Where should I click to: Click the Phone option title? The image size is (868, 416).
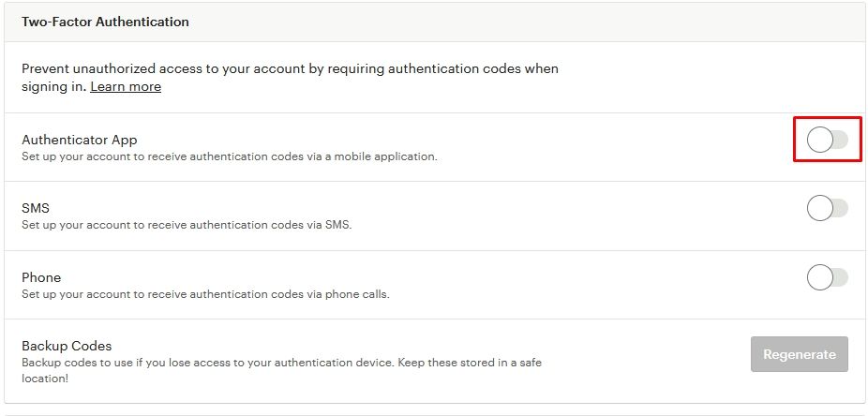tap(41, 277)
